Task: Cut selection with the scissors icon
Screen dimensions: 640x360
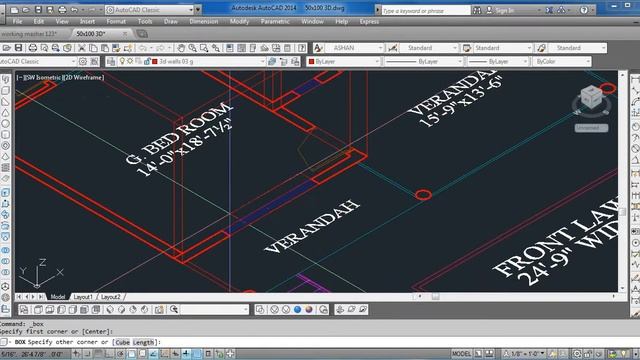Action: click(82, 48)
